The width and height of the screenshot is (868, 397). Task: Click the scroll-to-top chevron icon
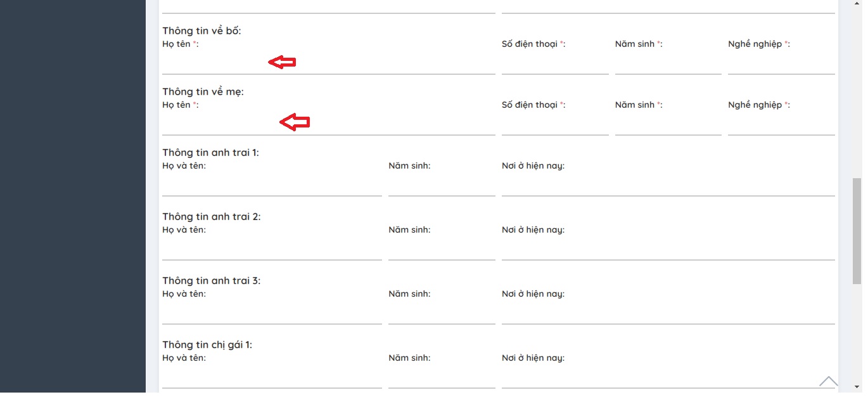[x=828, y=381]
